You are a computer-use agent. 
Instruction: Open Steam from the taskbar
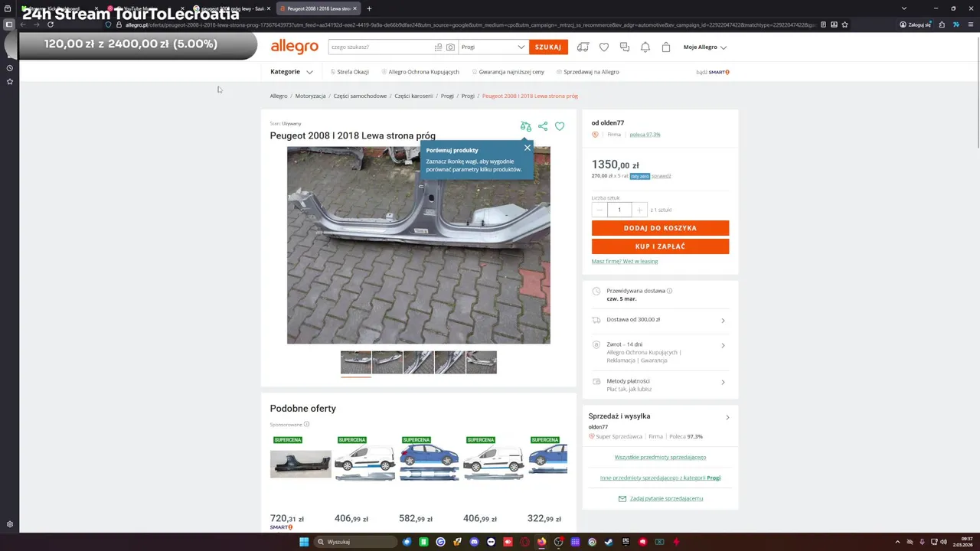[x=609, y=542]
